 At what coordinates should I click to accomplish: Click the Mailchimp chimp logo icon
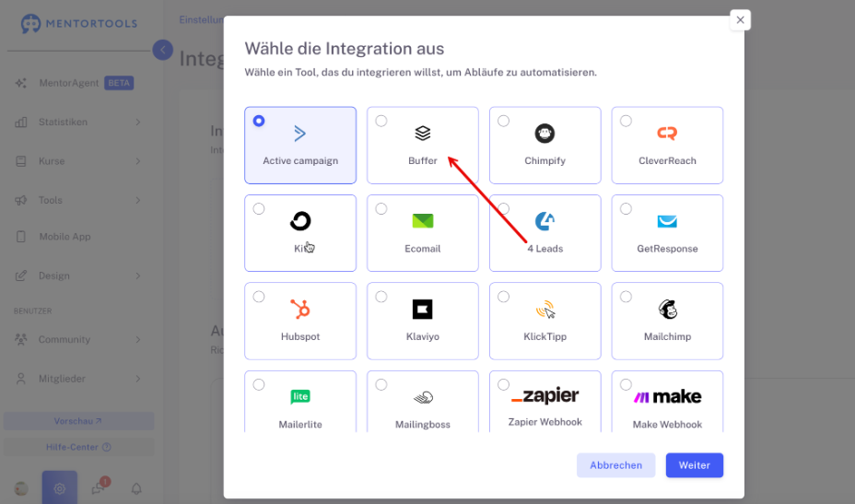click(x=667, y=310)
